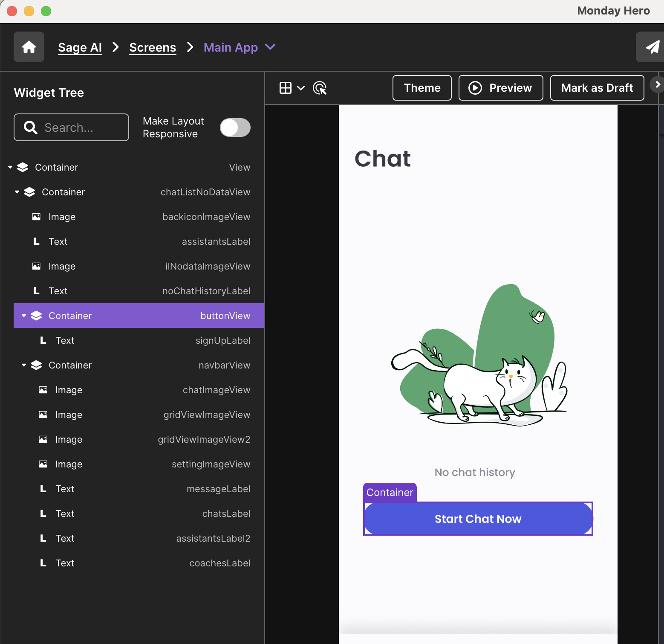Viewport: 664px width, 644px height.
Task: Open the Main App screen dropdown
Action: click(270, 47)
